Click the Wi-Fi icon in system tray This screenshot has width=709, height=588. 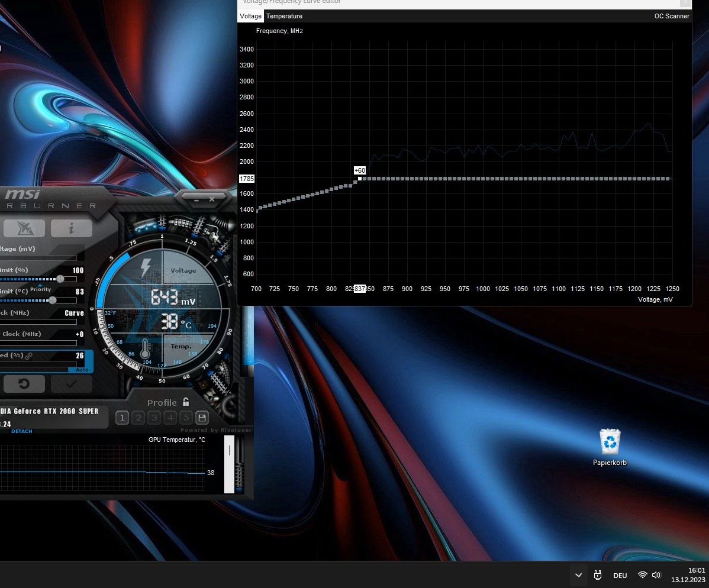click(x=642, y=575)
